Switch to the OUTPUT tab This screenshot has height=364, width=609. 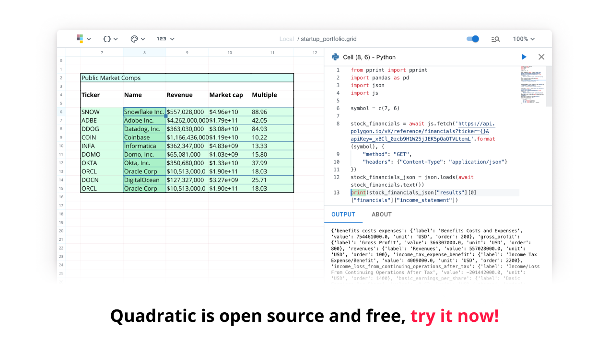point(343,215)
